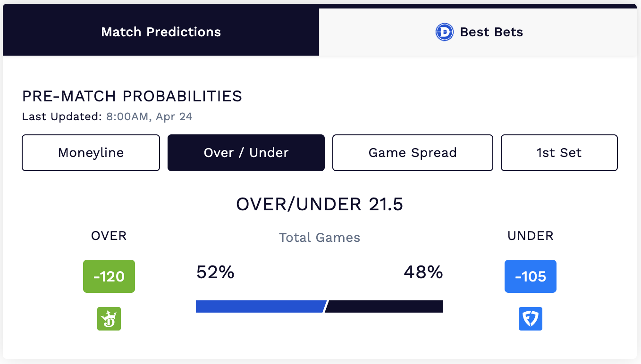Click the -105 Under odds button
The width and height of the screenshot is (641, 364).
tap(530, 276)
